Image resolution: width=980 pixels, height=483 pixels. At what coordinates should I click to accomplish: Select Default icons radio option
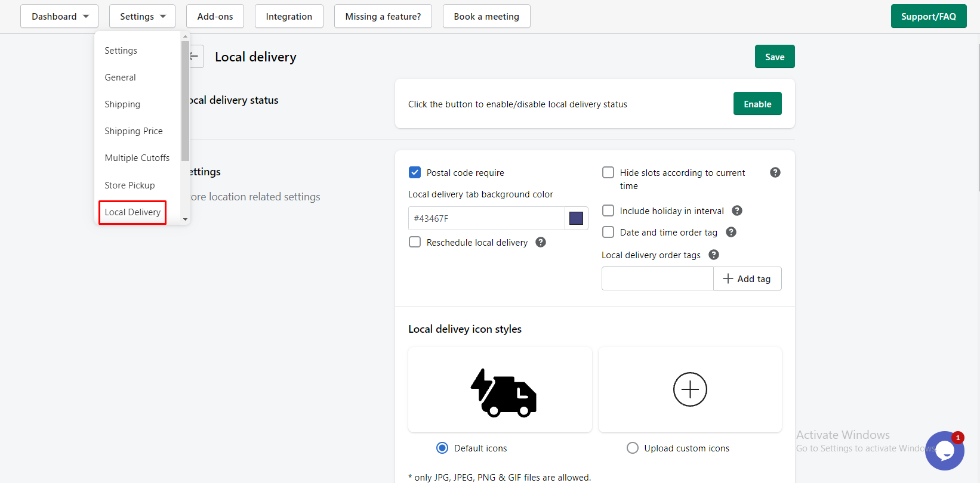[442, 448]
